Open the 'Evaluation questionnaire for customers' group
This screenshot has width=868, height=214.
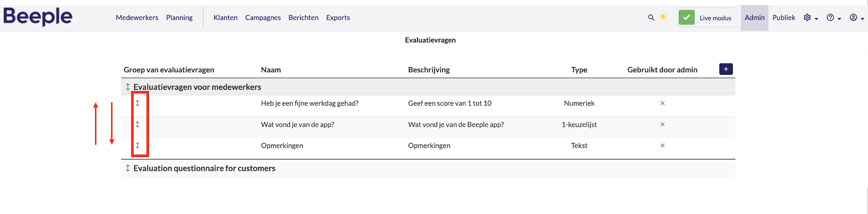pos(204,168)
